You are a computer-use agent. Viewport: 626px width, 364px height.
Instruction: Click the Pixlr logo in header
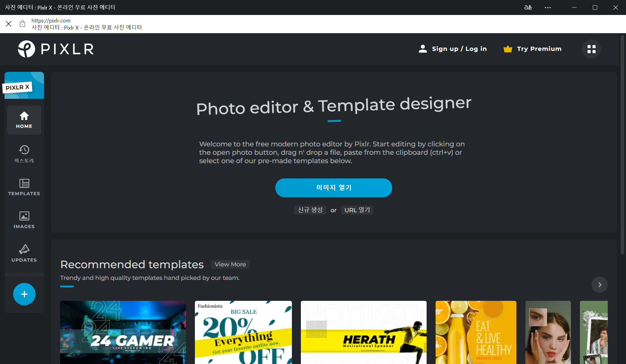pos(56,49)
